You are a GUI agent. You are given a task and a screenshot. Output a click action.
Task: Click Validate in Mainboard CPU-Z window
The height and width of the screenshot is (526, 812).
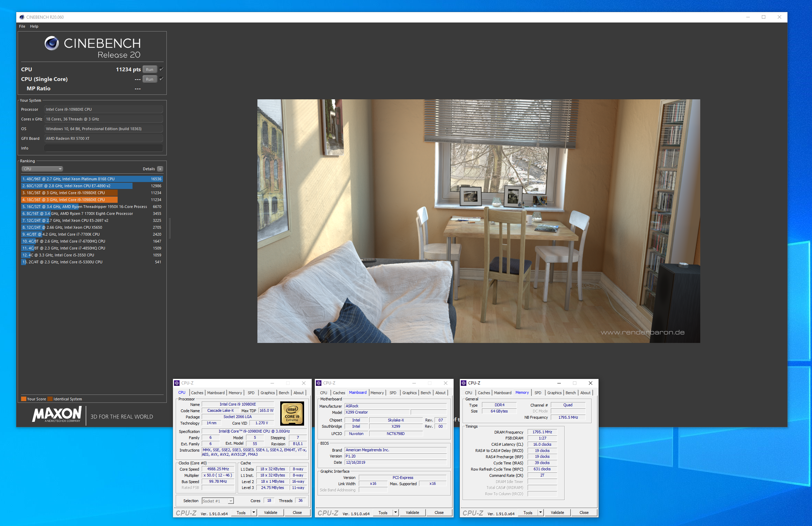tap(412, 513)
